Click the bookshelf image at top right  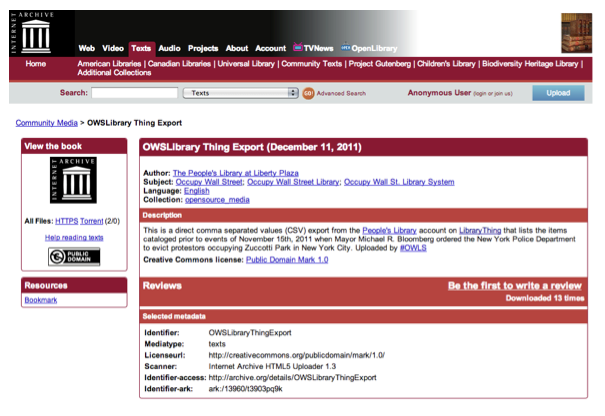tap(576, 33)
